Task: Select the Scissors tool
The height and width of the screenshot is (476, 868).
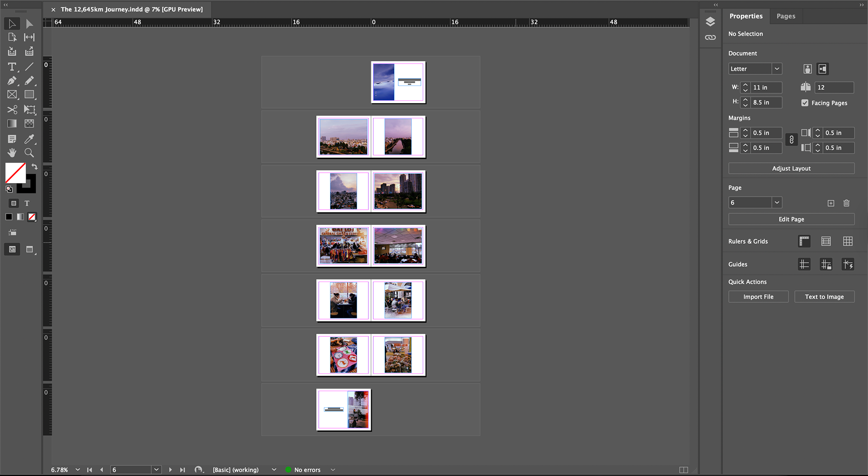Action: point(12,110)
